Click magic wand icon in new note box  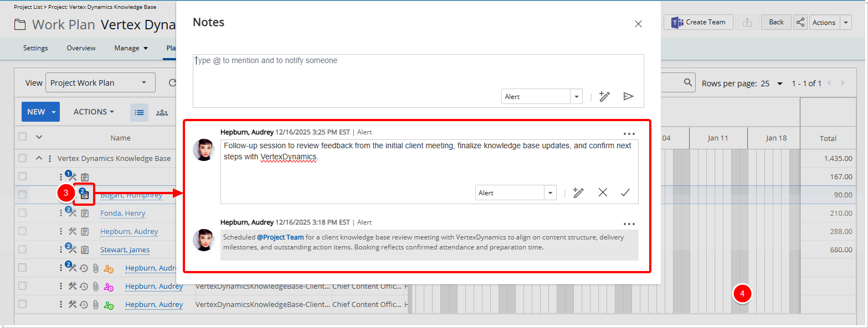(604, 96)
